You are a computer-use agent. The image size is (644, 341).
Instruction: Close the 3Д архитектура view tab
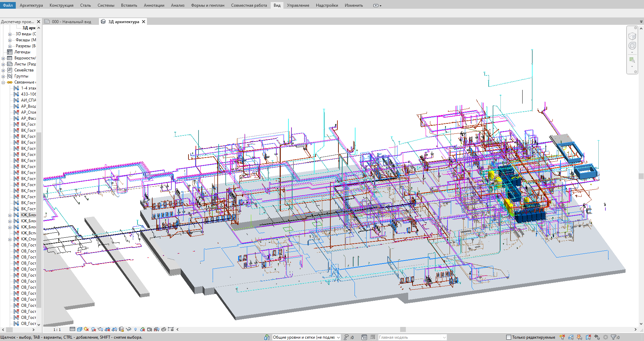click(144, 21)
